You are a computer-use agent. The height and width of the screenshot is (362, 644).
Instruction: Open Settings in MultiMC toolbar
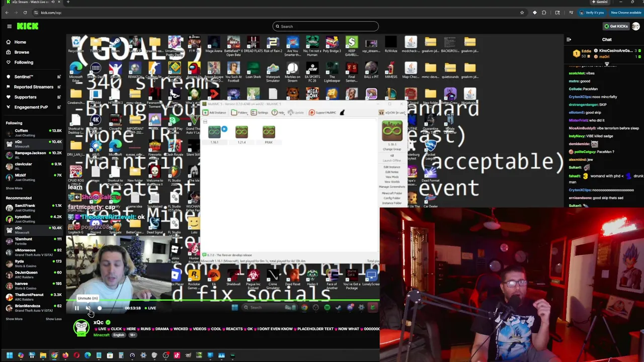click(x=260, y=113)
